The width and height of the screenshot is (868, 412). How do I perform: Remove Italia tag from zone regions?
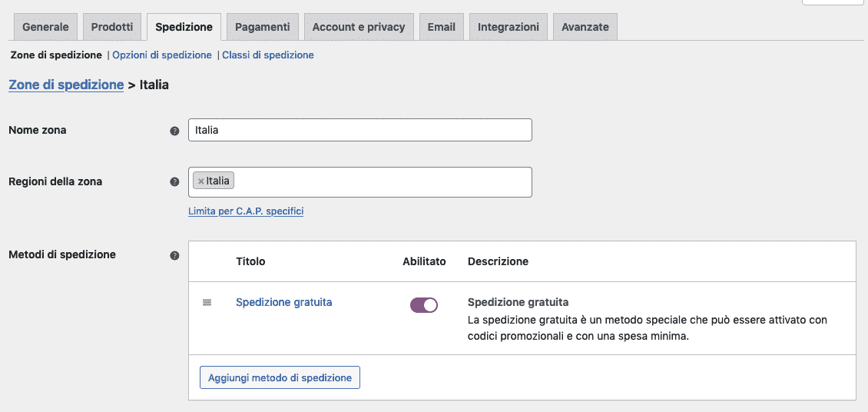(x=201, y=181)
